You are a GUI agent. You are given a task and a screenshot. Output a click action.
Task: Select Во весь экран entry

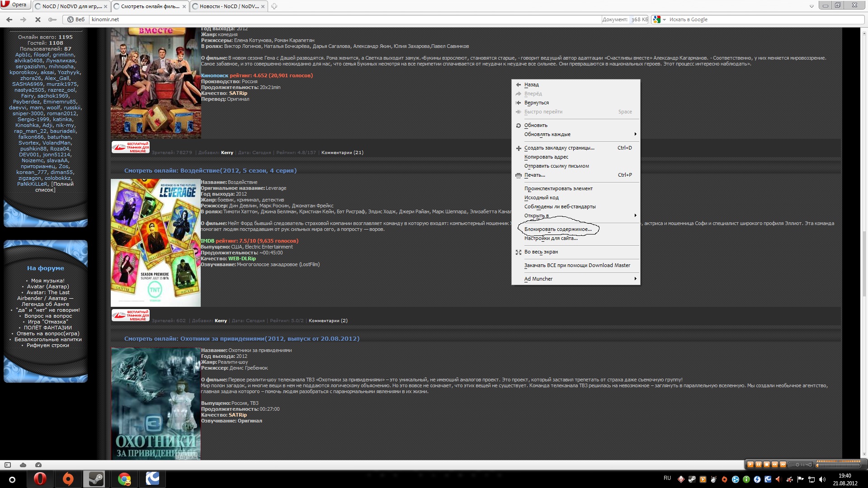point(576,252)
